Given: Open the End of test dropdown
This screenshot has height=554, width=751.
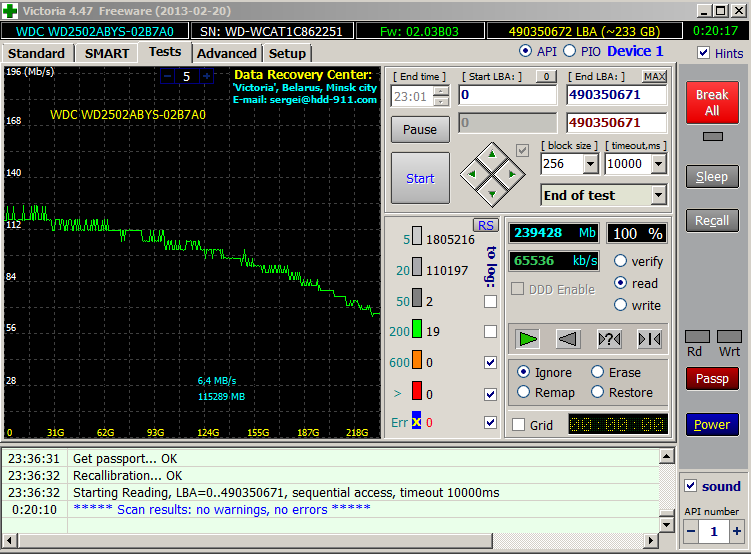Looking at the screenshot, I should [x=657, y=195].
